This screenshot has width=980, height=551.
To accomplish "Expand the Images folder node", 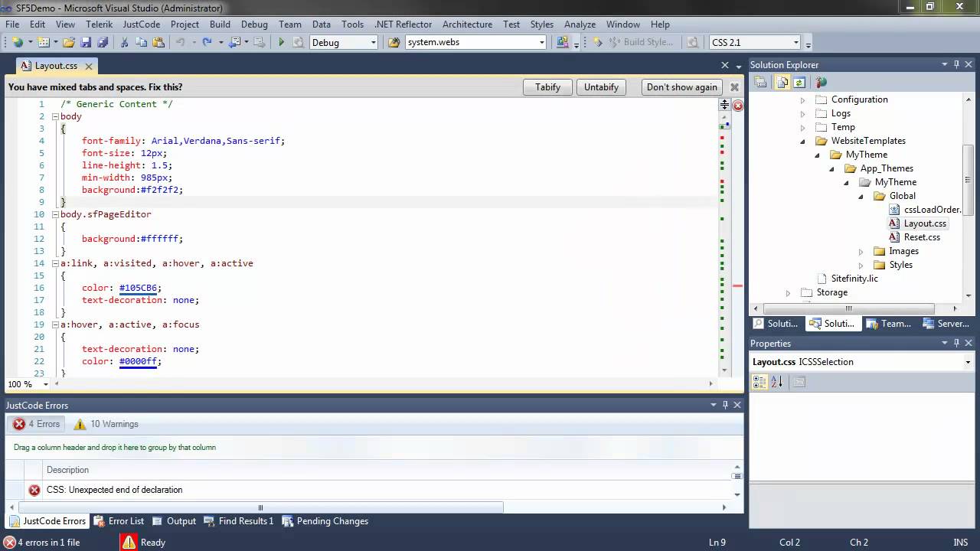I will pyautogui.click(x=861, y=251).
